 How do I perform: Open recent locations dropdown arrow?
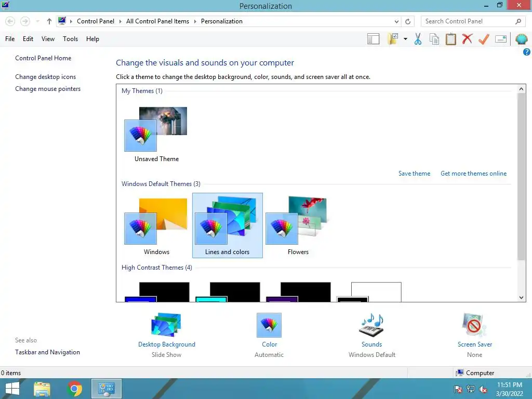coord(37,21)
